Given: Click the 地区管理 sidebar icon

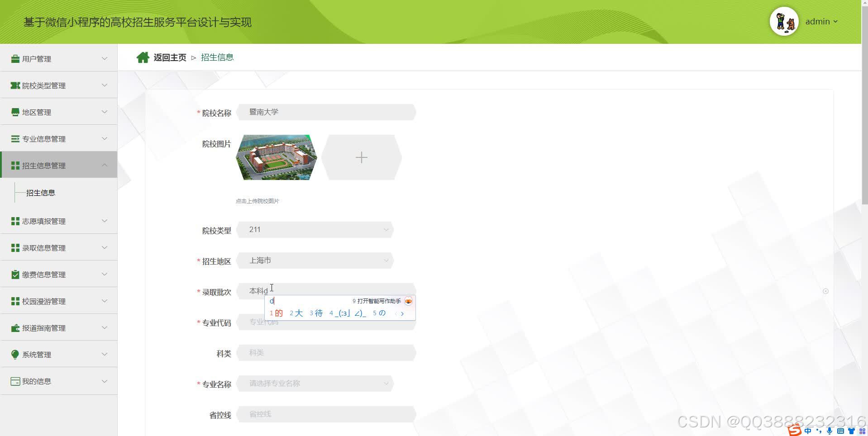Looking at the screenshot, I should click(x=15, y=112).
